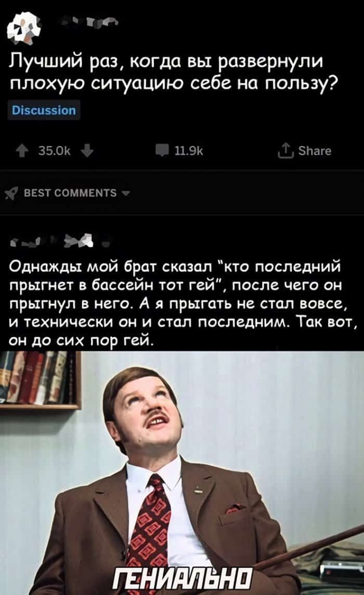364x595 pixels.
Task: Tap the Share text label
Action: coord(315,151)
